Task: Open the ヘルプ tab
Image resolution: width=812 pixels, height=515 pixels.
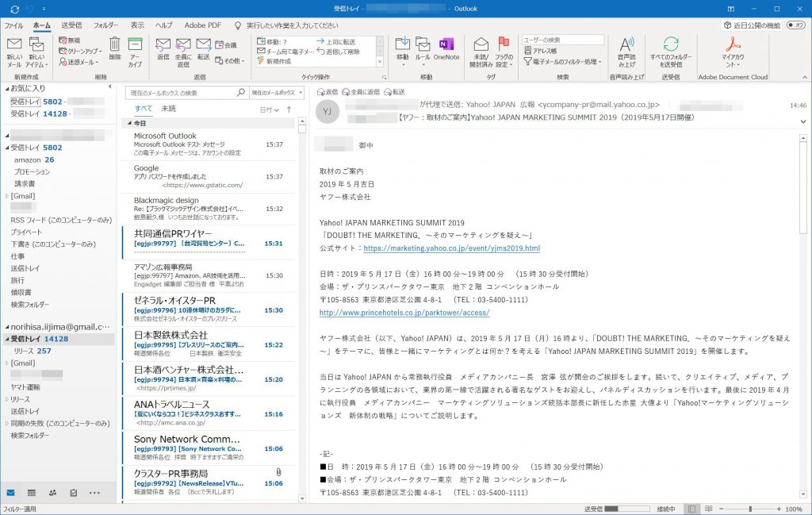Action: tap(164, 25)
